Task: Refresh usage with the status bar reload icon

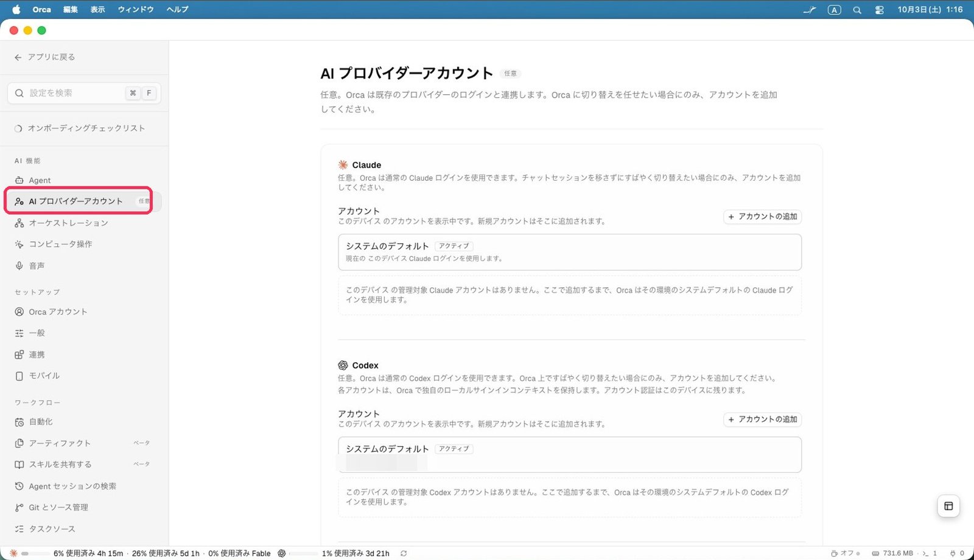Action: click(404, 553)
